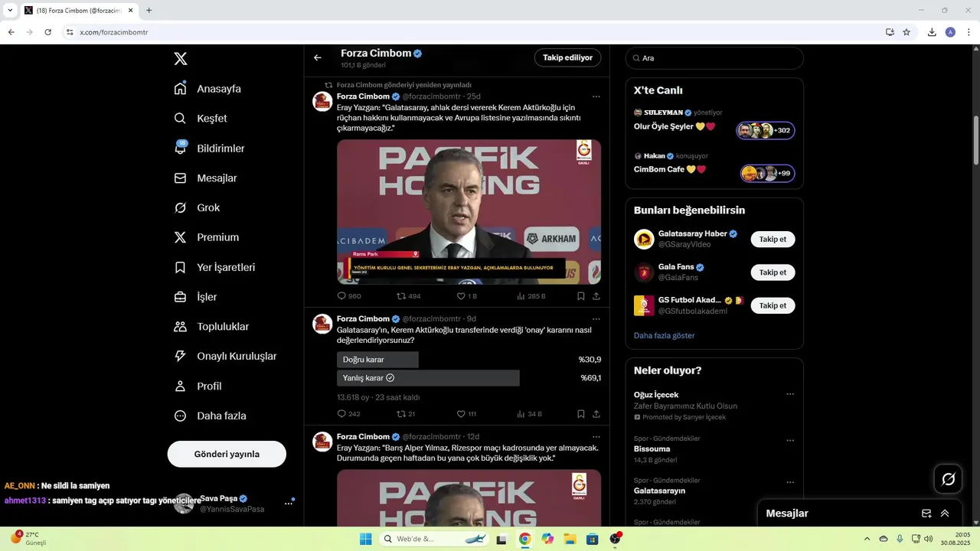
Task: Open Premium from the sidebar
Action: coord(207,237)
